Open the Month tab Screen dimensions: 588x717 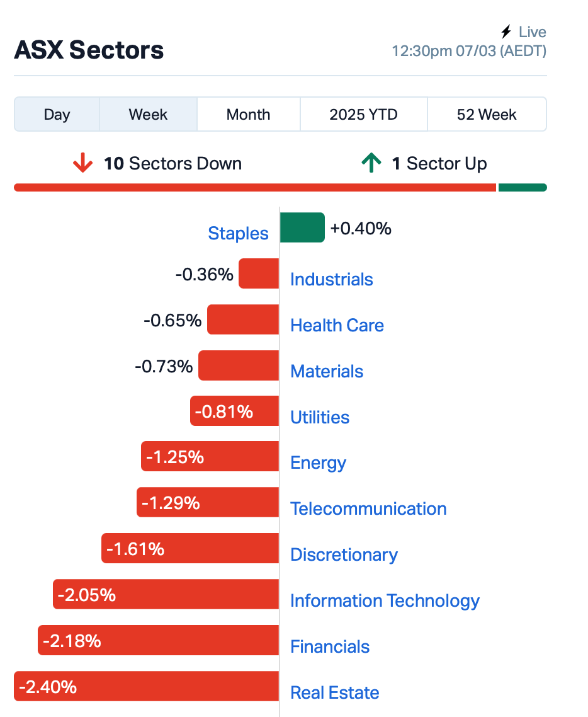pos(249,114)
